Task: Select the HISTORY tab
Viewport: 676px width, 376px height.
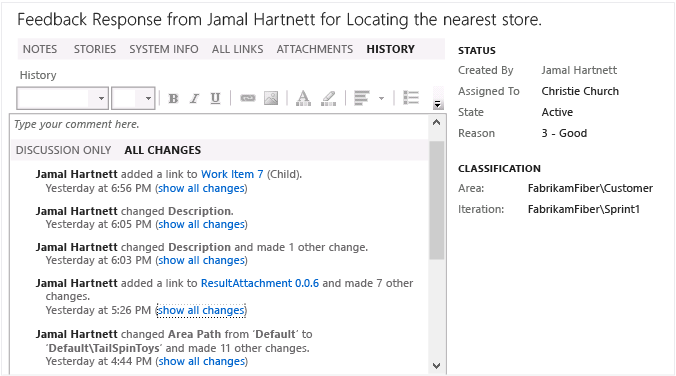Action: pyautogui.click(x=391, y=49)
